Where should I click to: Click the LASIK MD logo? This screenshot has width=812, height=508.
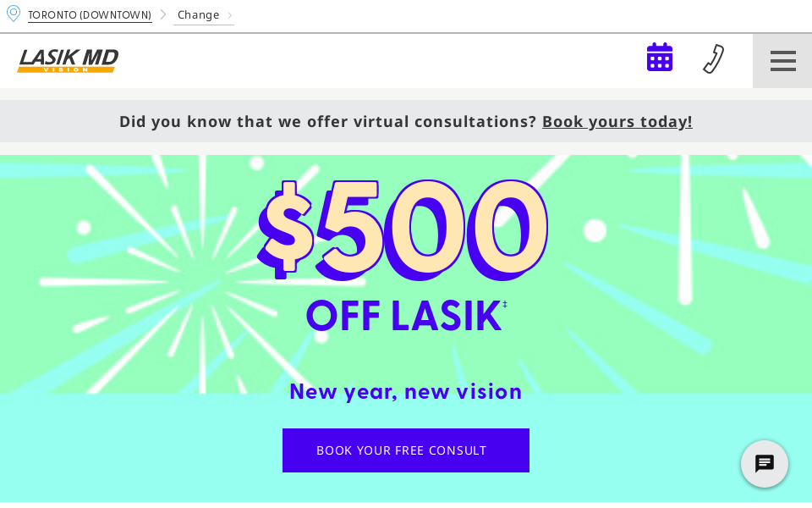(x=68, y=61)
